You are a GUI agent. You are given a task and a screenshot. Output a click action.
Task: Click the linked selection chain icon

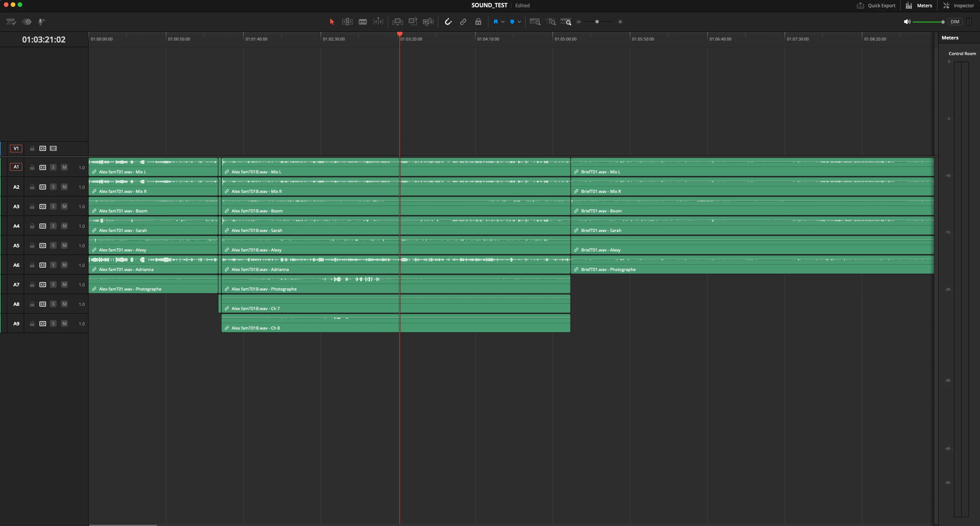tap(463, 22)
